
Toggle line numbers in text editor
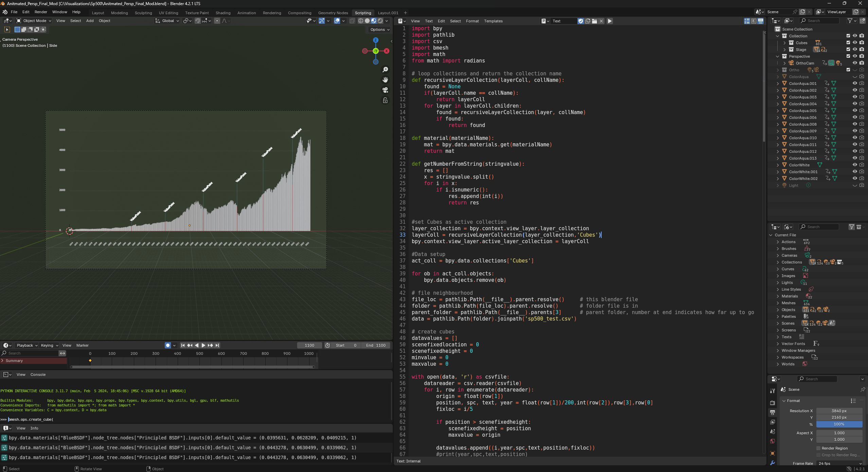(x=747, y=21)
